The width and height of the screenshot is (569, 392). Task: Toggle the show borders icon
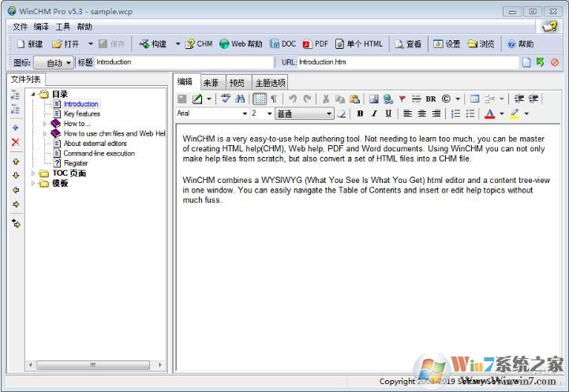coord(260,99)
